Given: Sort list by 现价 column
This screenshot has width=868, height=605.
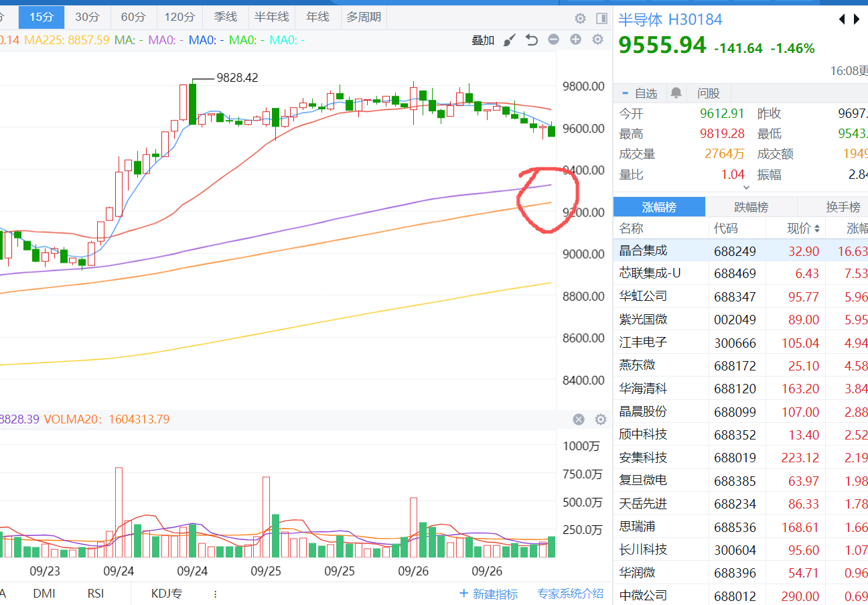Looking at the screenshot, I should 803,228.
